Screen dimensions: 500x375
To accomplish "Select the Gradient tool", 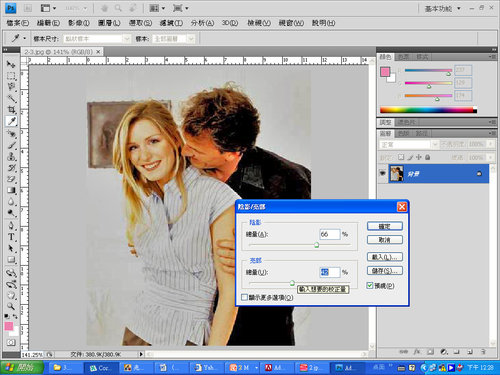I will [x=11, y=191].
